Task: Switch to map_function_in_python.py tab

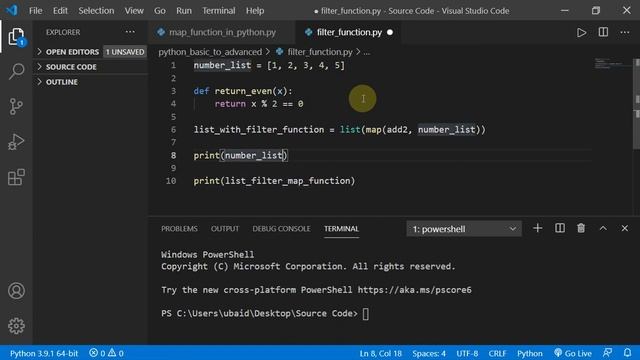Action: (x=222, y=32)
